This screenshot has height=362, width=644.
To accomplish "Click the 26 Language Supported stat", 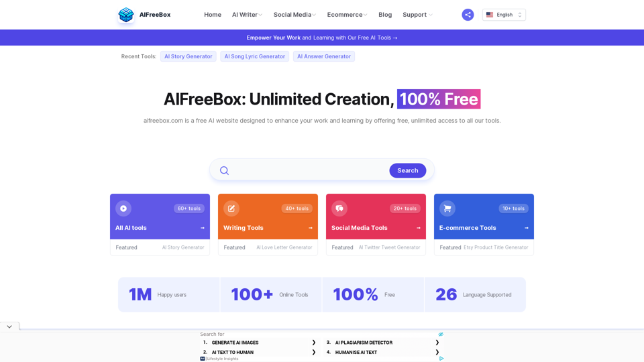I will coord(474,295).
